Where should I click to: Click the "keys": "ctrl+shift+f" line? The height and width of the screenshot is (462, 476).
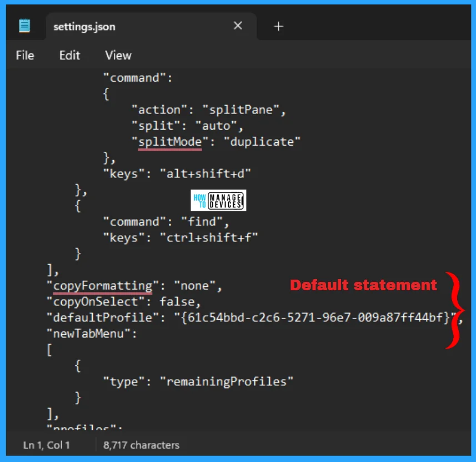pos(181,238)
